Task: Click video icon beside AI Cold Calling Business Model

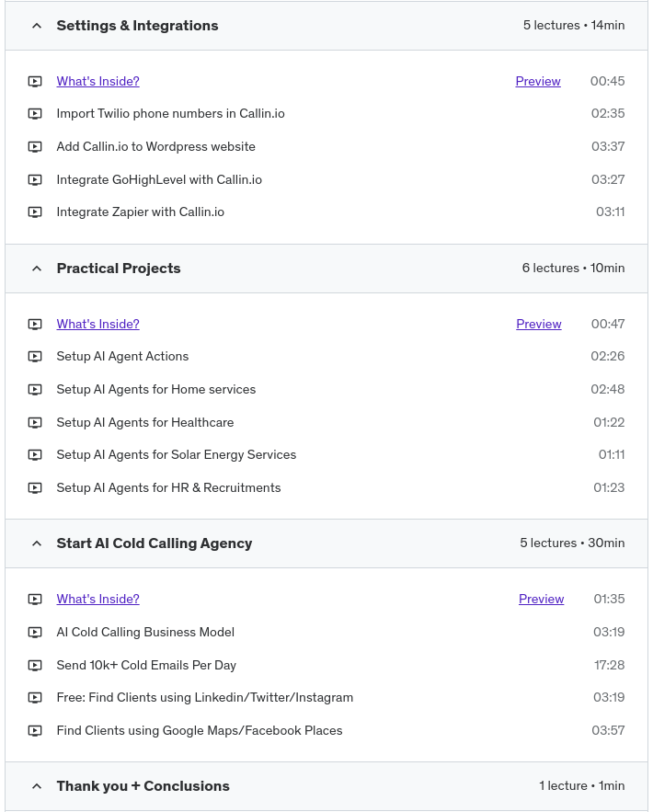Action: click(35, 633)
